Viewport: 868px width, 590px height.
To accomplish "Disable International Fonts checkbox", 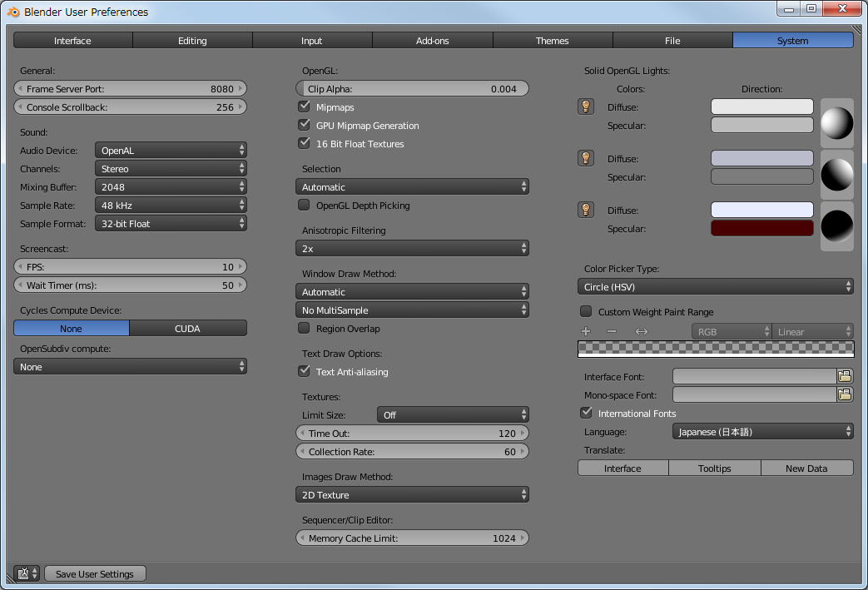I will (586, 413).
